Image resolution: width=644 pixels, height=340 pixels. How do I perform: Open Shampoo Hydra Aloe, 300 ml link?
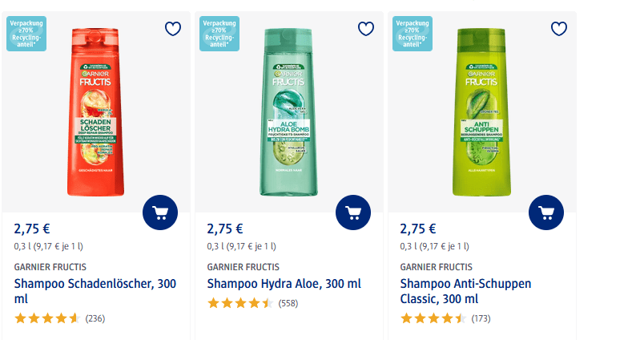(284, 284)
